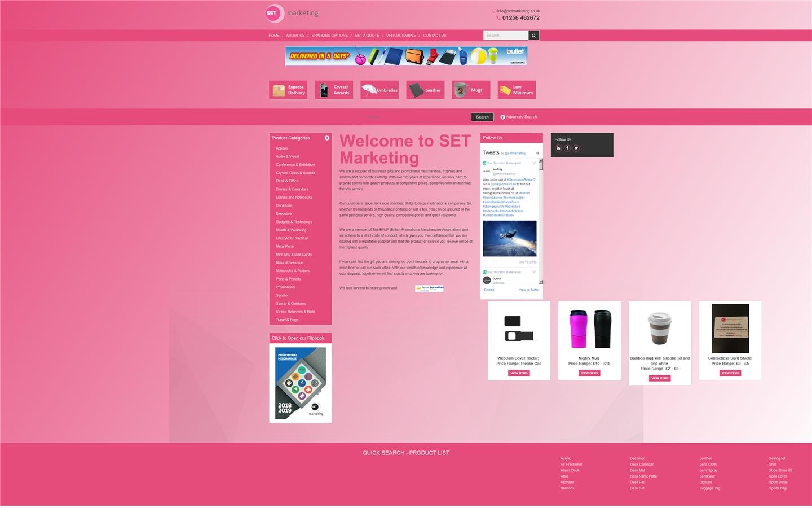Navigate to the CONTACT US menu item

(x=434, y=35)
